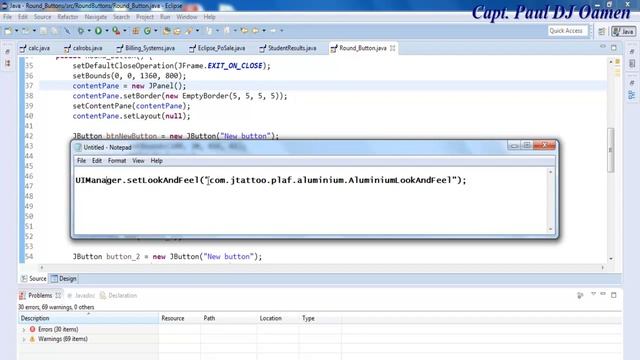Click the Task List icon in right trim
640x360 pixels.
point(632,64)
